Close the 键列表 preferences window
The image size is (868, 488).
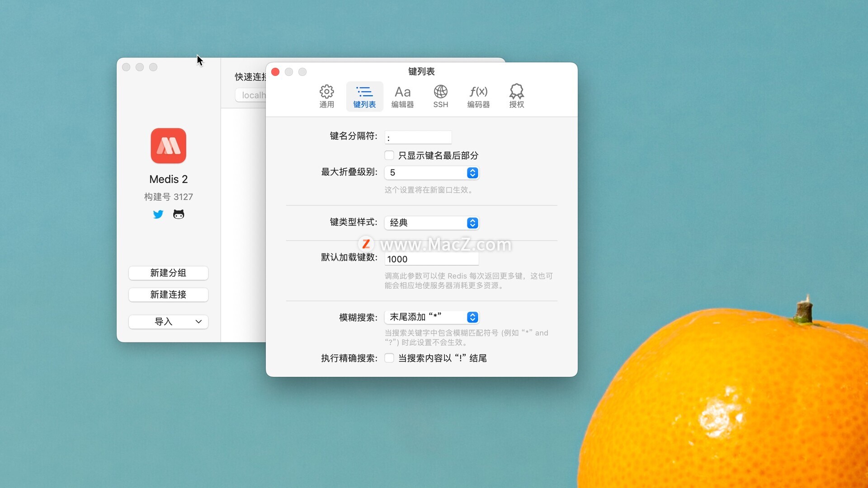pos(275,72)
